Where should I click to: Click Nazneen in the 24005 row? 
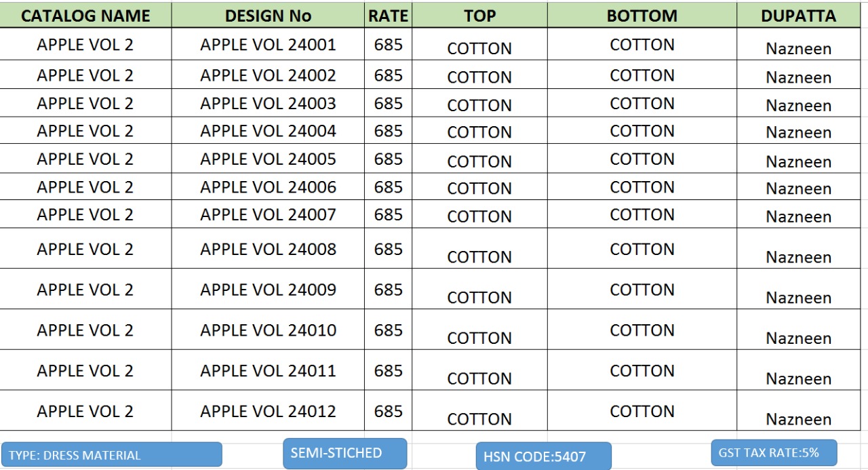coord(798,161)
